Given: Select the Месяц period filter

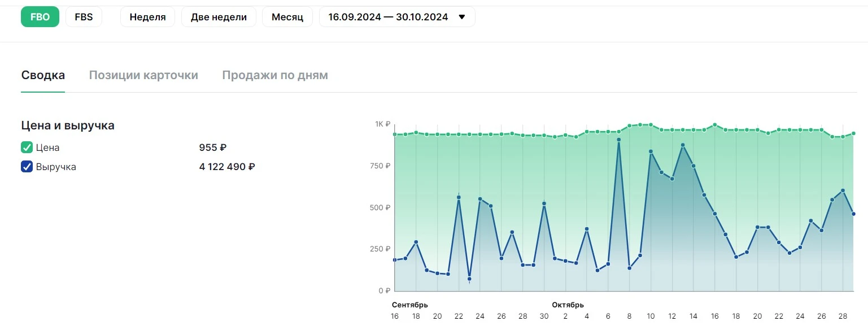Looking at the screenshot, I should click(x=287, y=17).
